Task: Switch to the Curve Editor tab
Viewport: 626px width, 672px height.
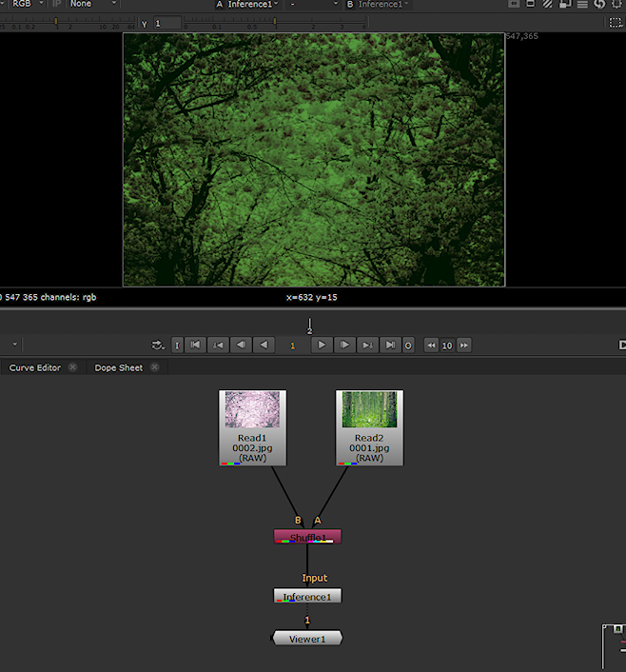Action: click(35, 367)
